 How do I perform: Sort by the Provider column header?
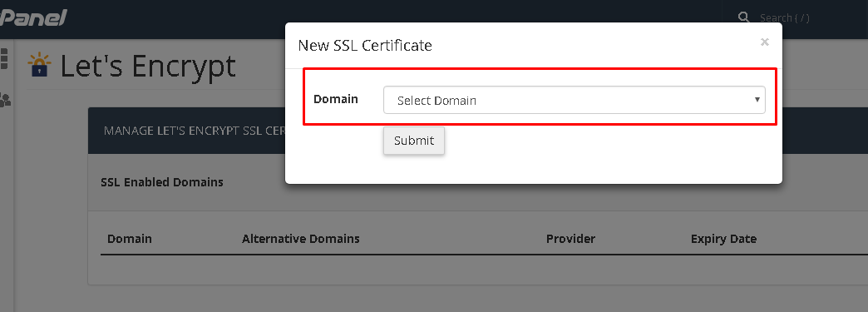pyautogui.click(x=570, y=239)
